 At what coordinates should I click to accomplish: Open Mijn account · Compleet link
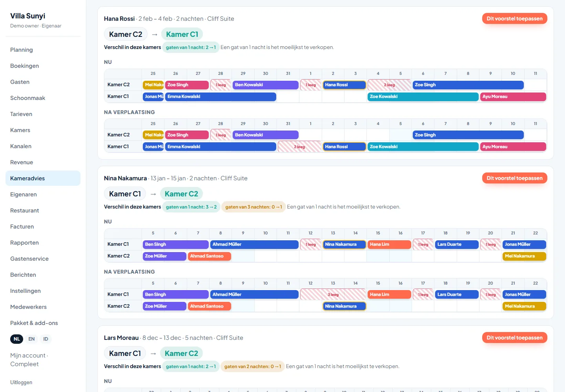point(29,360)
